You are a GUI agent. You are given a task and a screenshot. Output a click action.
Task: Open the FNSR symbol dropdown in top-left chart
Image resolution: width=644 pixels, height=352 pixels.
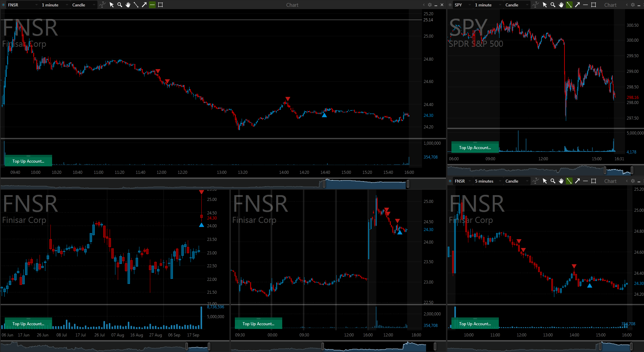click(x=23, y=5)
